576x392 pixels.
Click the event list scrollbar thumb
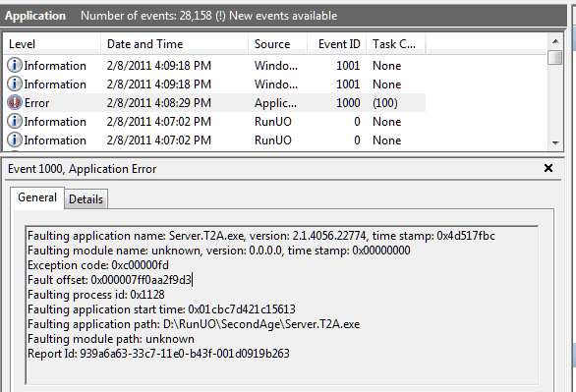tap(554, 58)
